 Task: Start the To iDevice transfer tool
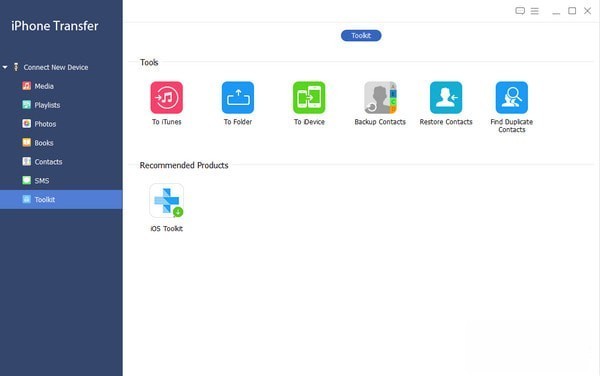[309, 98]
